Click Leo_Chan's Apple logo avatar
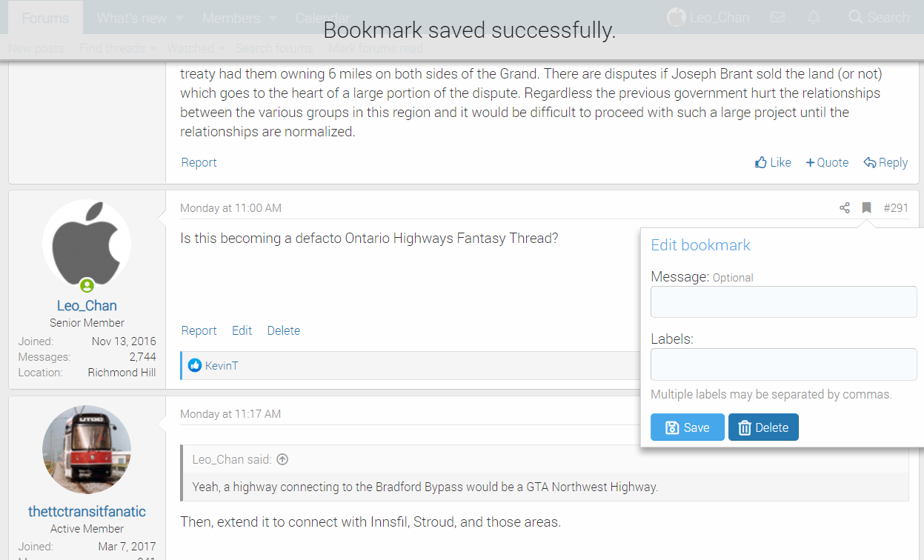The width and height of the screenshot is (924, 560). click(87, 244)
